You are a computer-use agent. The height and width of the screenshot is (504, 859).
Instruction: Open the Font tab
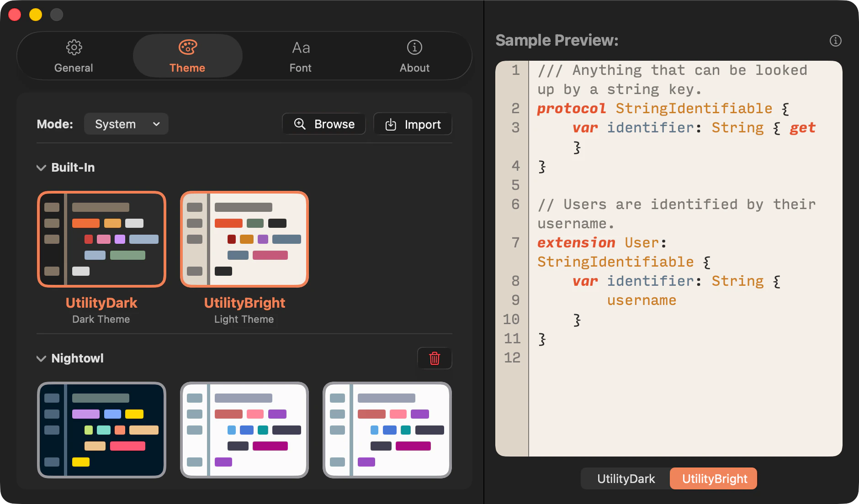tap(301, 56)
